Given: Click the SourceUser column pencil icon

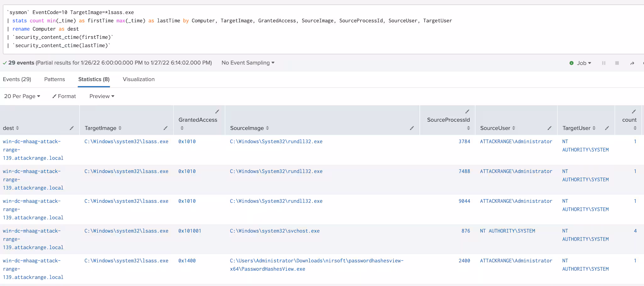Looking at the screenshot, I should [549, 128].
